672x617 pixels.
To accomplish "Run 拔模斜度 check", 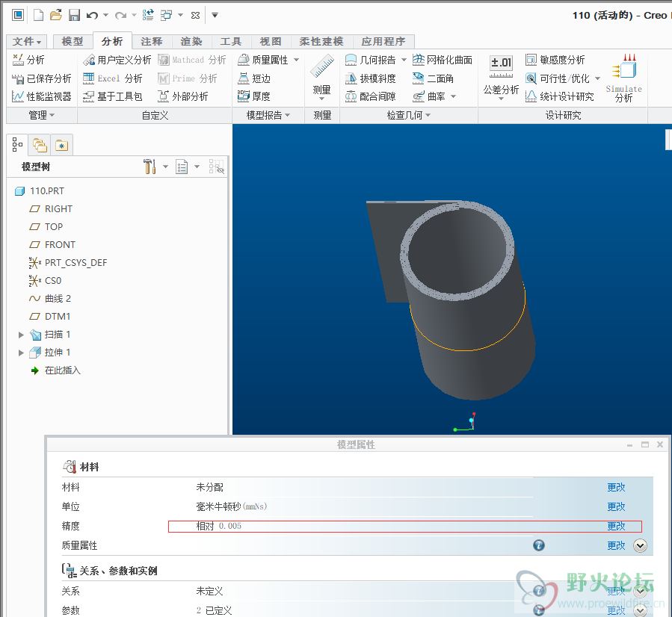I will coord(371,78).
